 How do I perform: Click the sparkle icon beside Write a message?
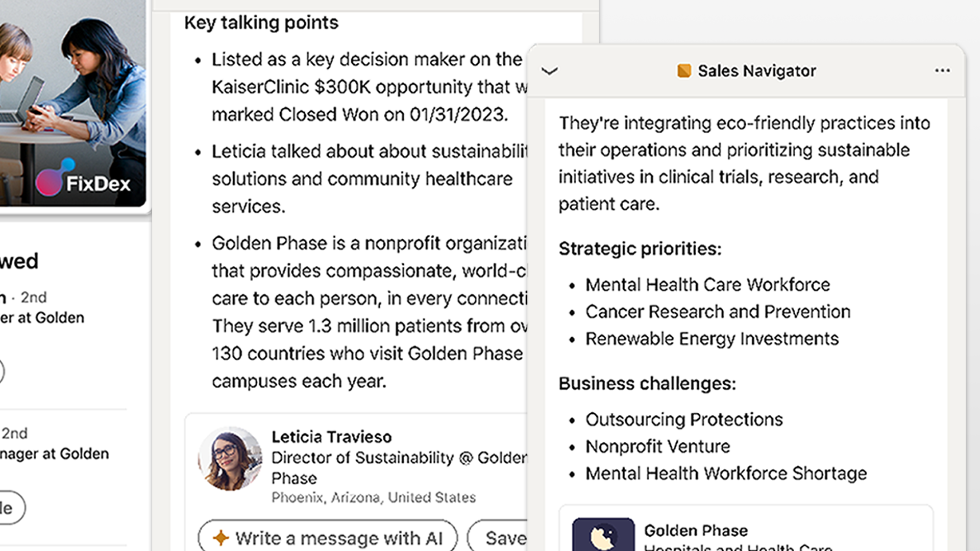pos(220,538)
